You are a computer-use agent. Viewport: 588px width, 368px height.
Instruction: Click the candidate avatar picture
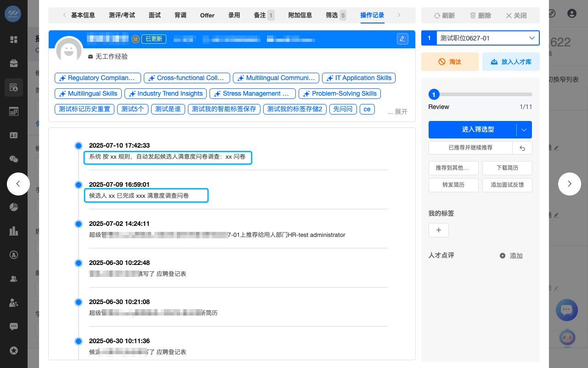[69, 50]
